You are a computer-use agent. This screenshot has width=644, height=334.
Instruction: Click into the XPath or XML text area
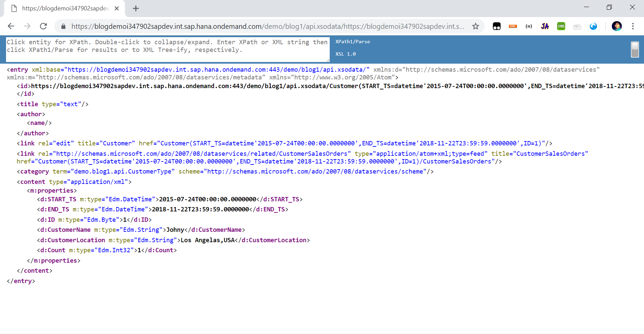(x=167, y=49)
